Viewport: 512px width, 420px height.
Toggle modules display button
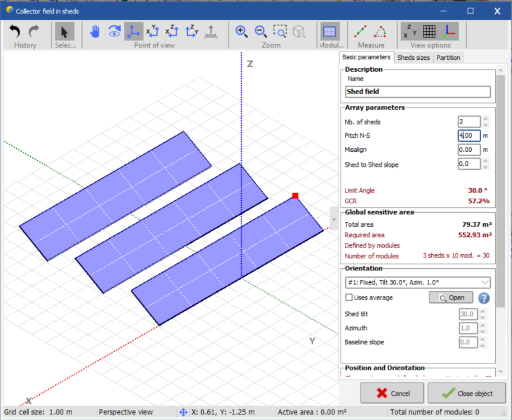click(x=330, y=32)
